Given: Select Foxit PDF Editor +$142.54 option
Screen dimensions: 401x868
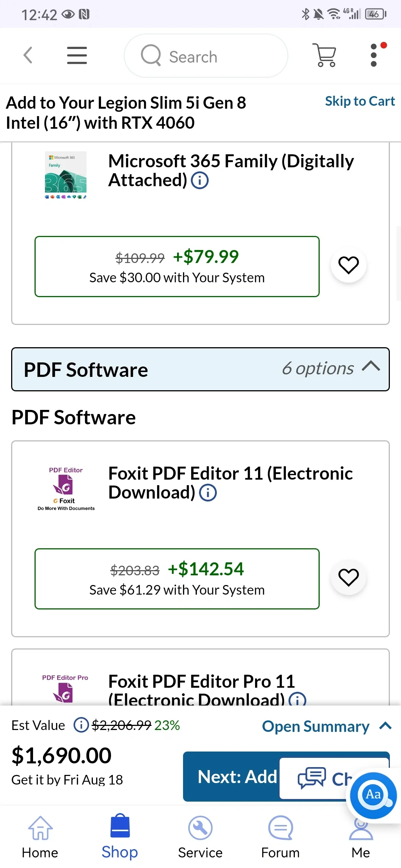Looking at the screenshot, I should [x=177, y=579].
